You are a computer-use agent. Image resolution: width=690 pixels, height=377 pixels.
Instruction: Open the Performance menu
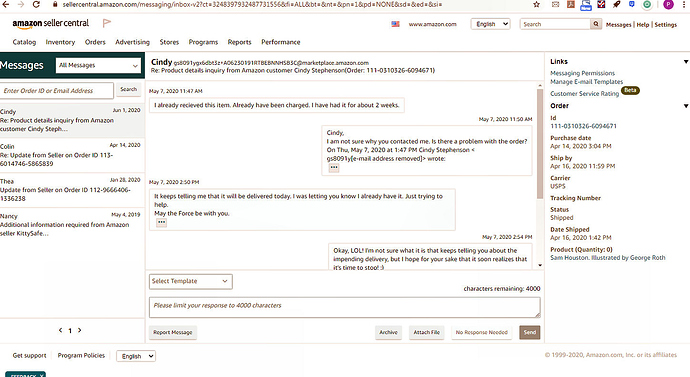click(x=281, y=42)
